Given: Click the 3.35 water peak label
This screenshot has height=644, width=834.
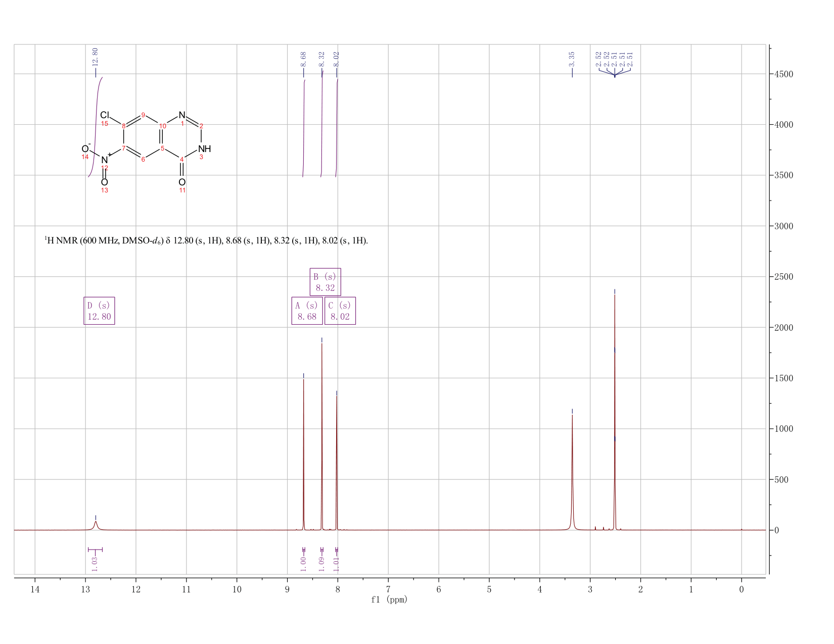Looking at the screenshot, I should coord(572,60).
